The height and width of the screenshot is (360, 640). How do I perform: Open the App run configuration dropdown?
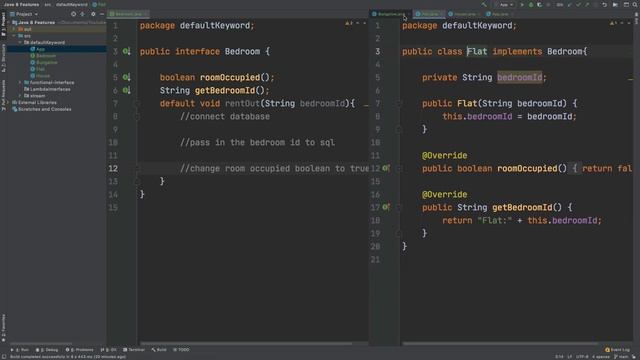507,4
